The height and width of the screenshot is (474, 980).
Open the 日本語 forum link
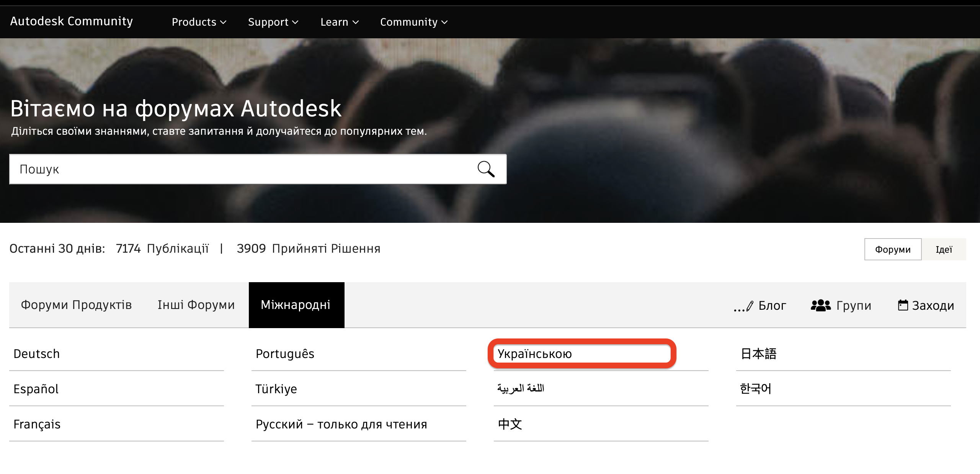(x=758, y=354)
